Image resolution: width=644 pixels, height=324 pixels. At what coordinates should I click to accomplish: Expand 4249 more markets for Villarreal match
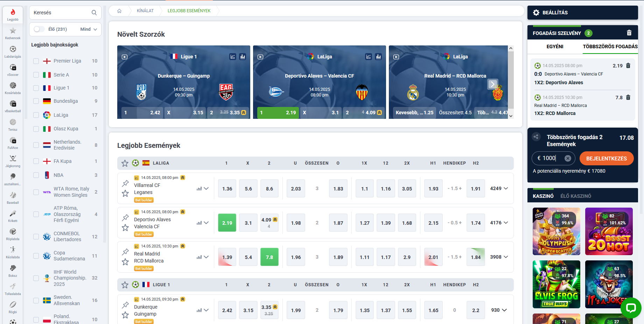coord(499,188)
